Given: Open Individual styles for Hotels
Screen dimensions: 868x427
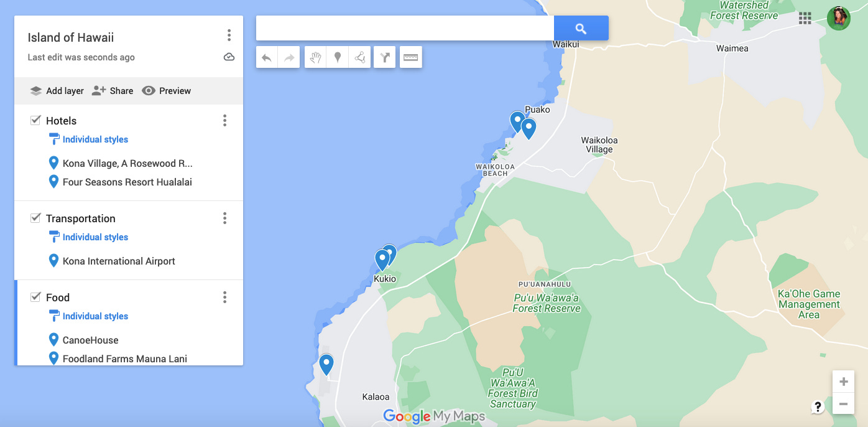Looking at the screenshot, I should [95, 139].
